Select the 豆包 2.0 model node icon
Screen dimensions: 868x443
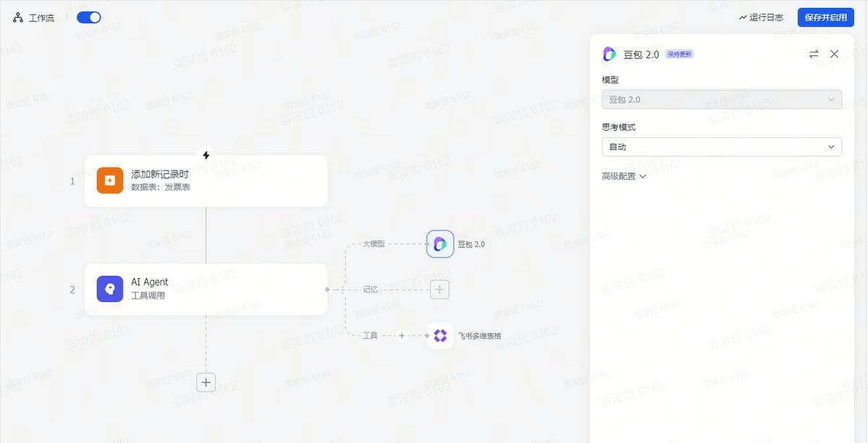click(x=441, y=244)
